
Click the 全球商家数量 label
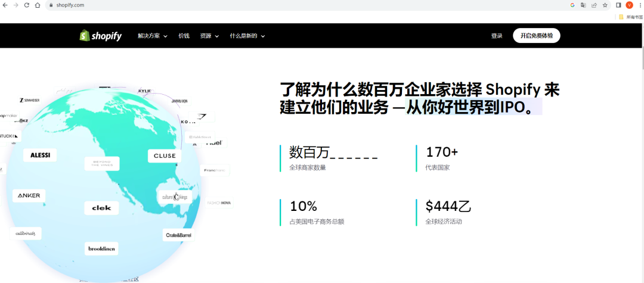308,167
